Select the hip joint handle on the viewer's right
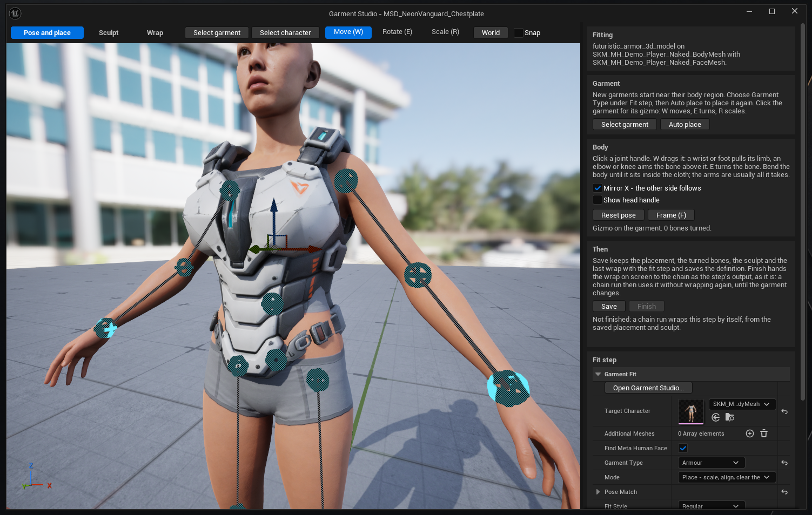 point(318,380)
